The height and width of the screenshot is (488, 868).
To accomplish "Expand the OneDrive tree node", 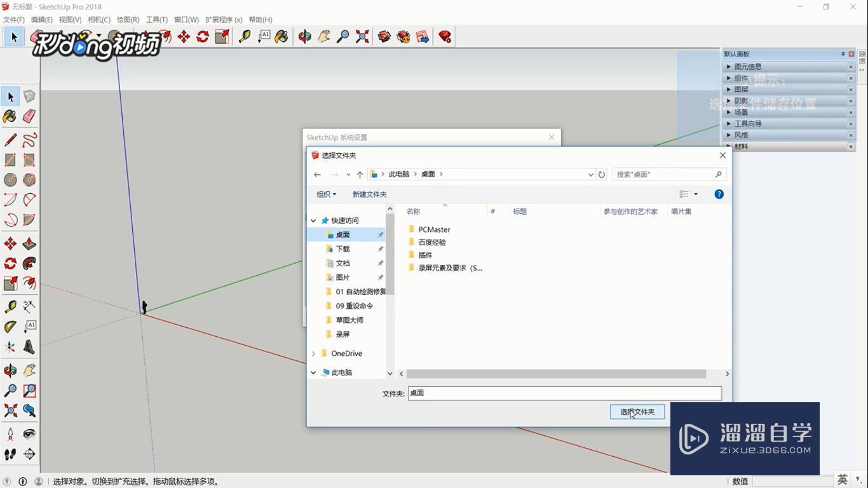I will pos(313,353).
